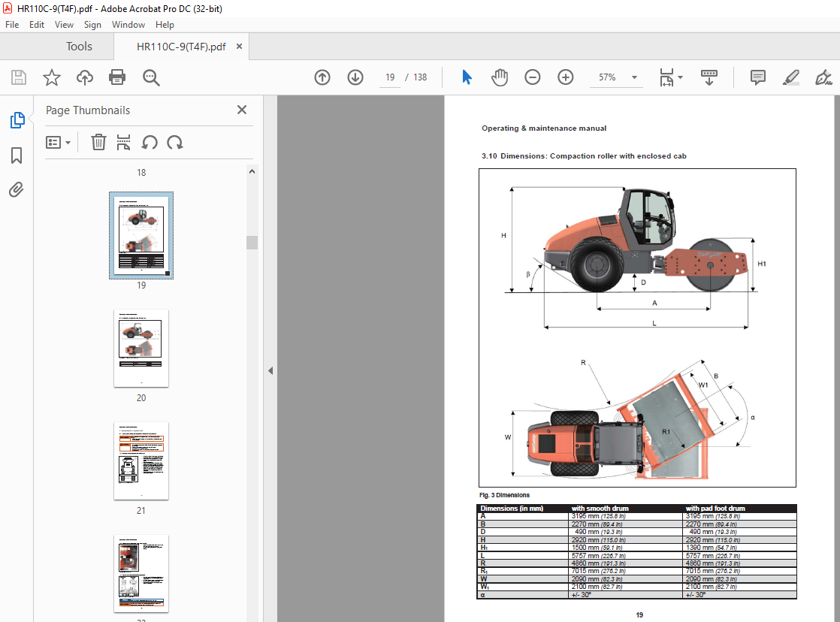The image size is (840, 622).
Task: Zoom in with plus button
Action: pyautogui.click(x=565, y=77)
